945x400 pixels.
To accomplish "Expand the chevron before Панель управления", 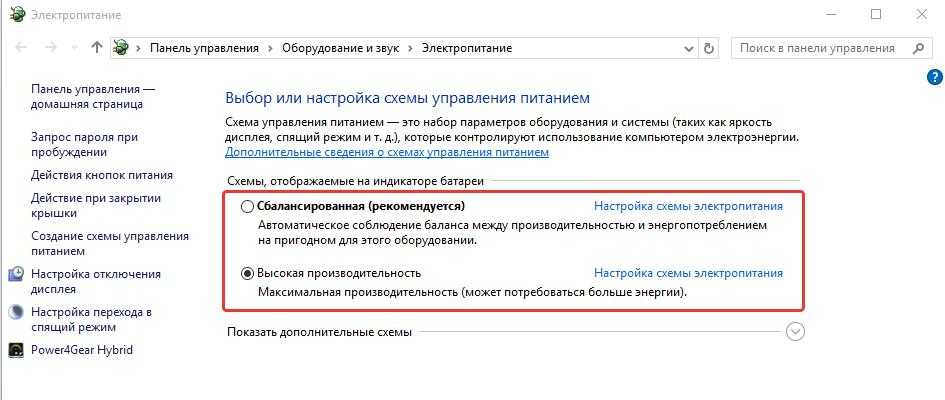I will (x=139, y=48).
